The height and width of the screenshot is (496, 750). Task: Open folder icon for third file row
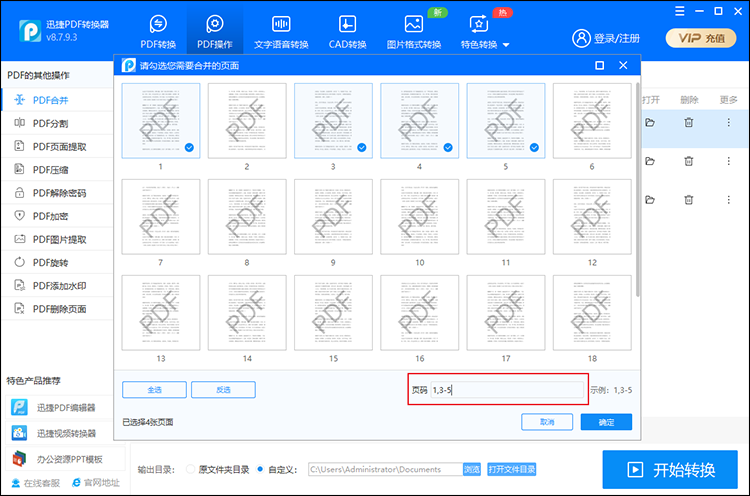[x=650, y=199]
